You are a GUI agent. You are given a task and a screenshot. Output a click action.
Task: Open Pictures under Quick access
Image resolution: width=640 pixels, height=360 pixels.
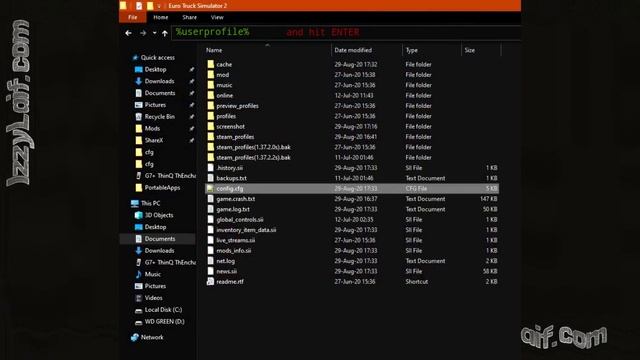155,105
